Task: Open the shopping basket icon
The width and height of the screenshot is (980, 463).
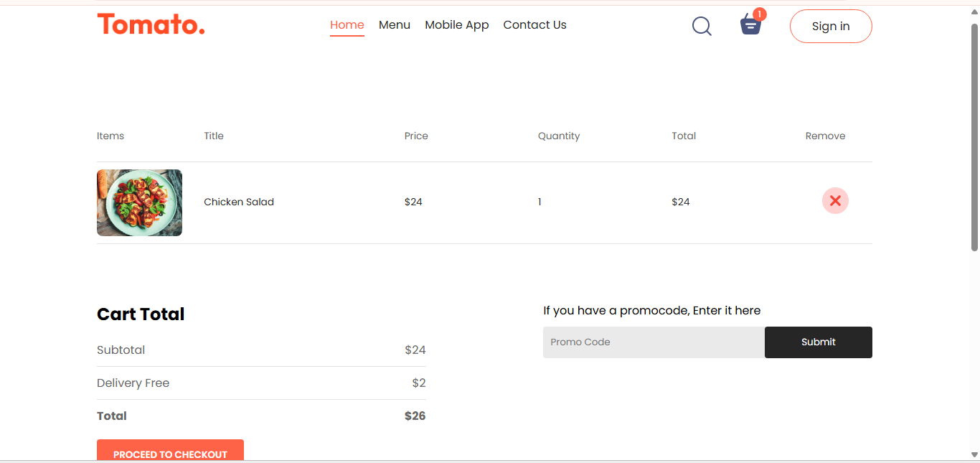Action: [x=750, y=25]
